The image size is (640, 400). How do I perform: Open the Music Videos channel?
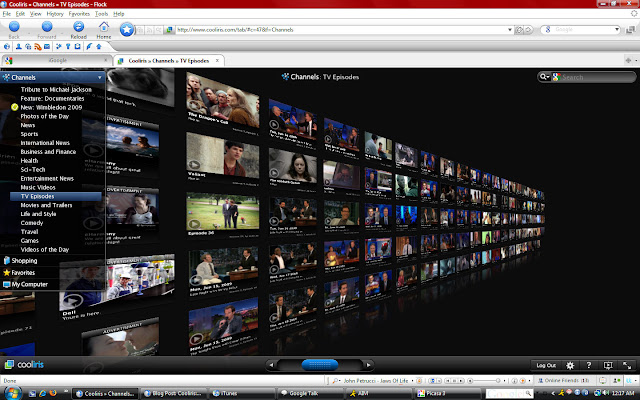38,187
